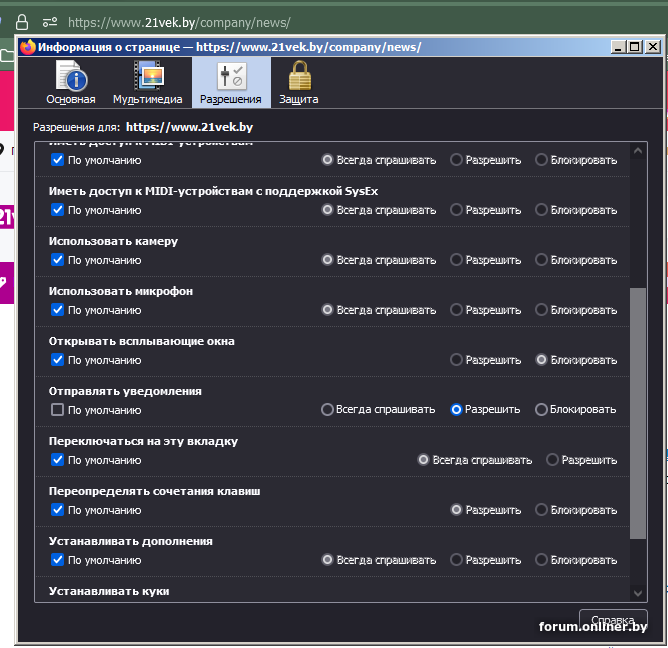
Task: Select Разрешить for Переопределять сочетания клавиш
Action: (456, 510)
